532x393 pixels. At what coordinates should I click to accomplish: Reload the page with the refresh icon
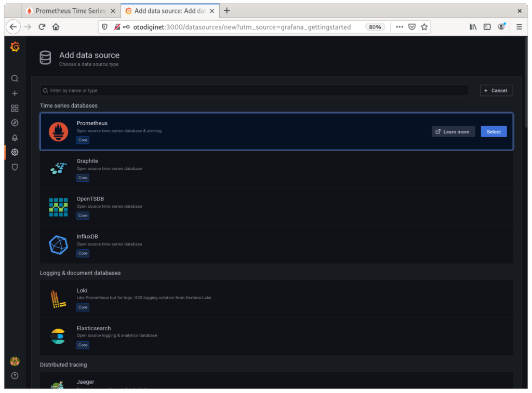(x=42, y=27)
